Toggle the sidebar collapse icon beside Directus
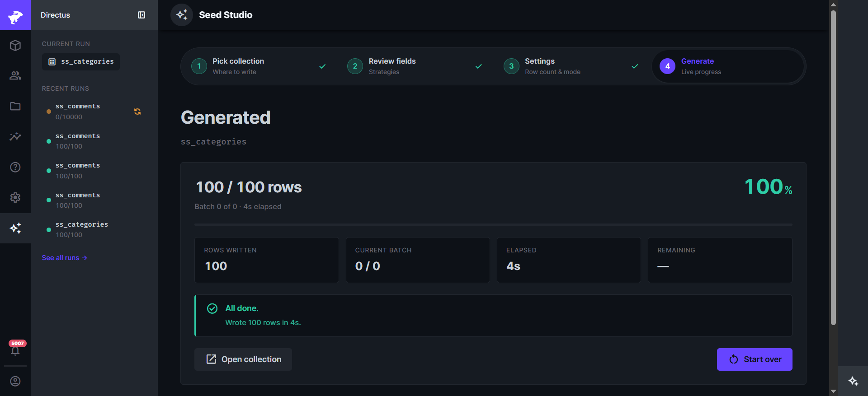868x396 pixels. 142,15
